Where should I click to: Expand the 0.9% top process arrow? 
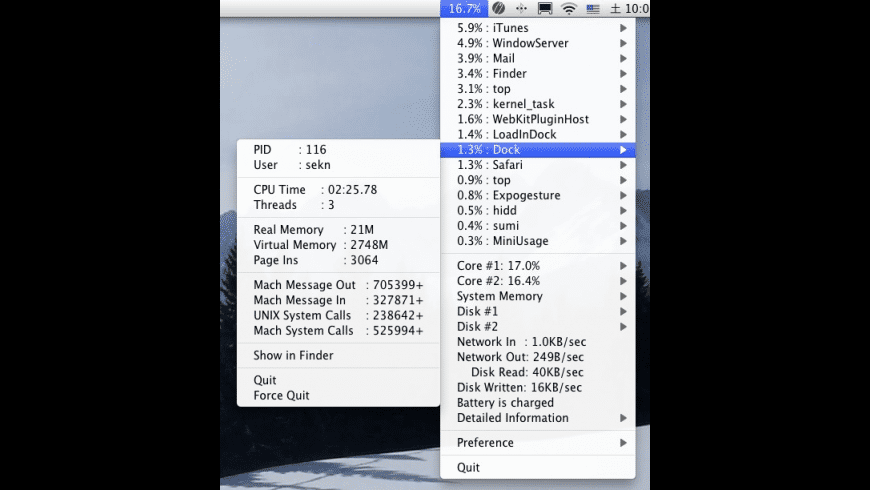pos(623,180)
